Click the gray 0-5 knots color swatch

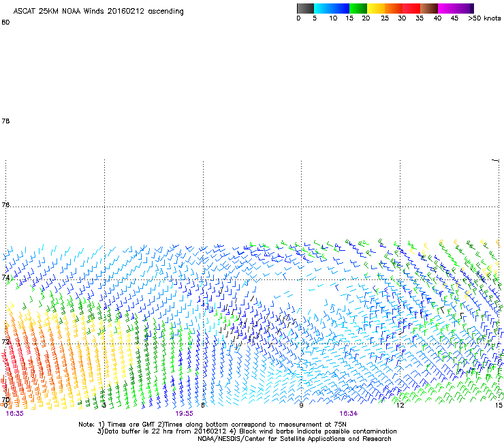(305, 8)
